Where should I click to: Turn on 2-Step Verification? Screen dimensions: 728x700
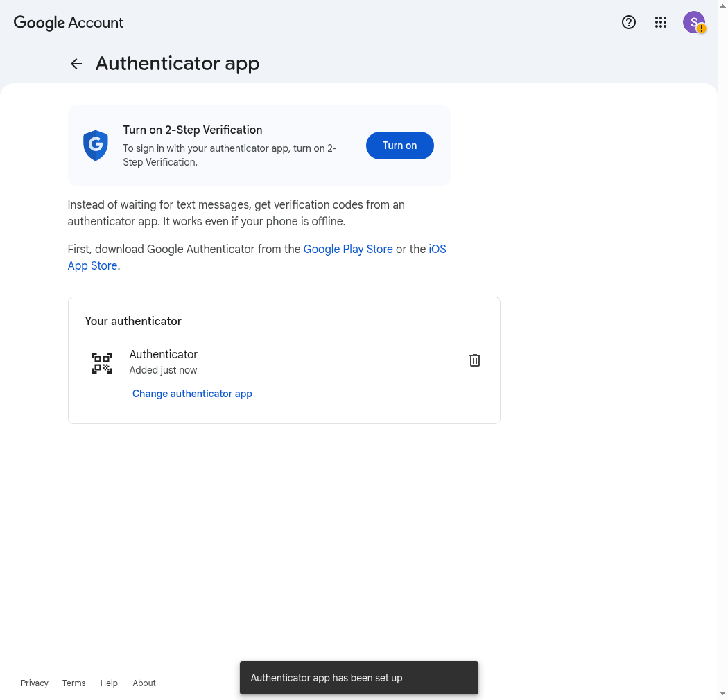[x=400, y=146]
